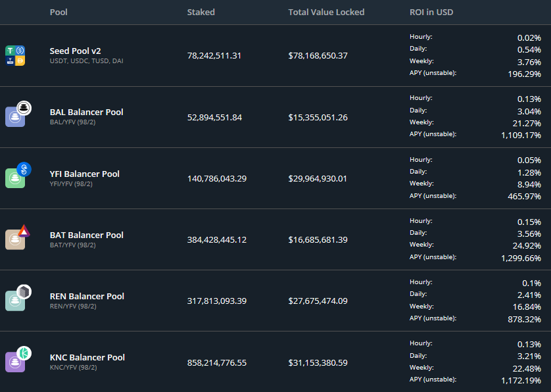This screenshot has height=392, width=551.
Task: Sort by the Pool column header
Action: (59, 12)
